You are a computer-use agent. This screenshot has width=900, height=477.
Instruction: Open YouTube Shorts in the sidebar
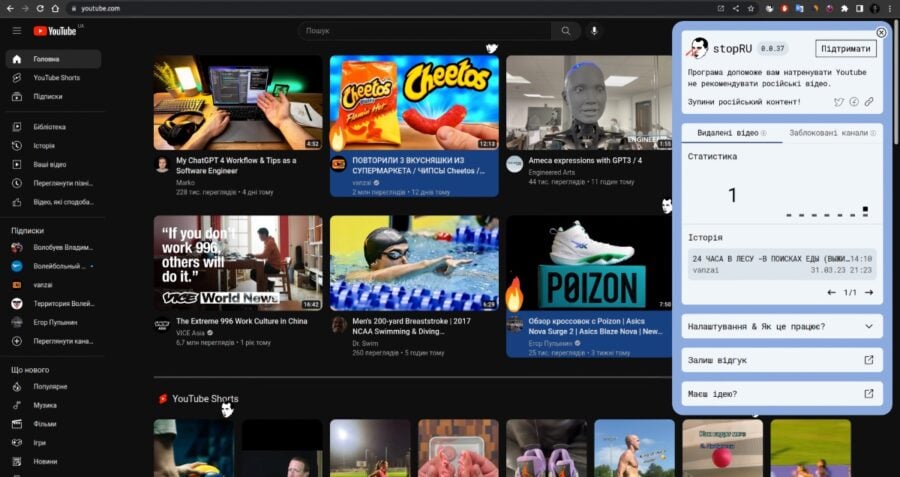(x=53, y=77)
